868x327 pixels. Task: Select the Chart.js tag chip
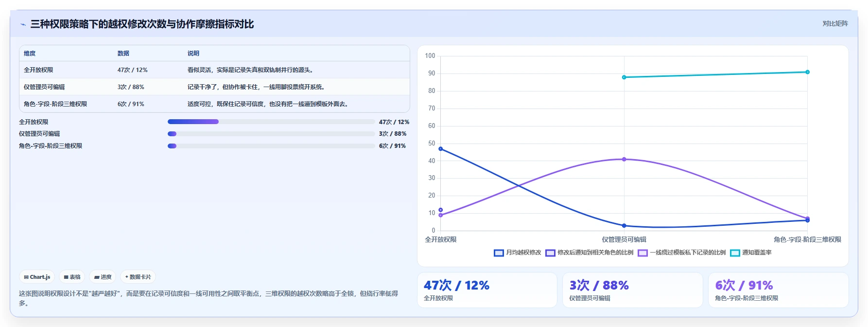coord(37,277)
